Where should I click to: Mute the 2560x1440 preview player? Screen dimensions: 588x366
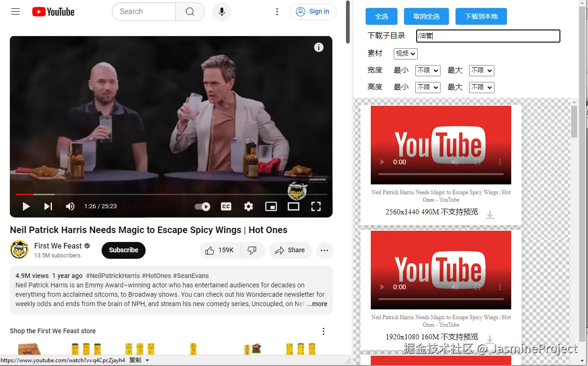tap(455, 162)
